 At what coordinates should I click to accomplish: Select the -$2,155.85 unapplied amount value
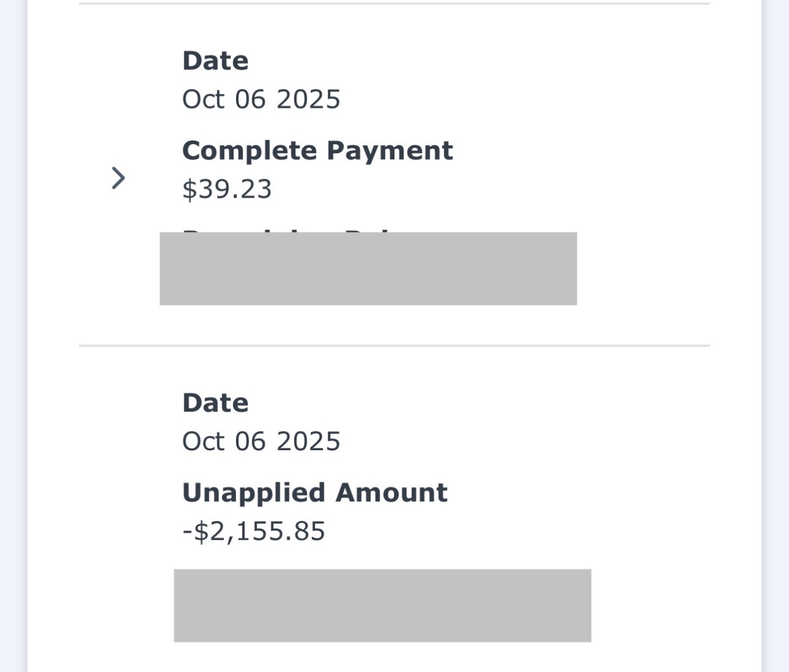click(253, 531)
